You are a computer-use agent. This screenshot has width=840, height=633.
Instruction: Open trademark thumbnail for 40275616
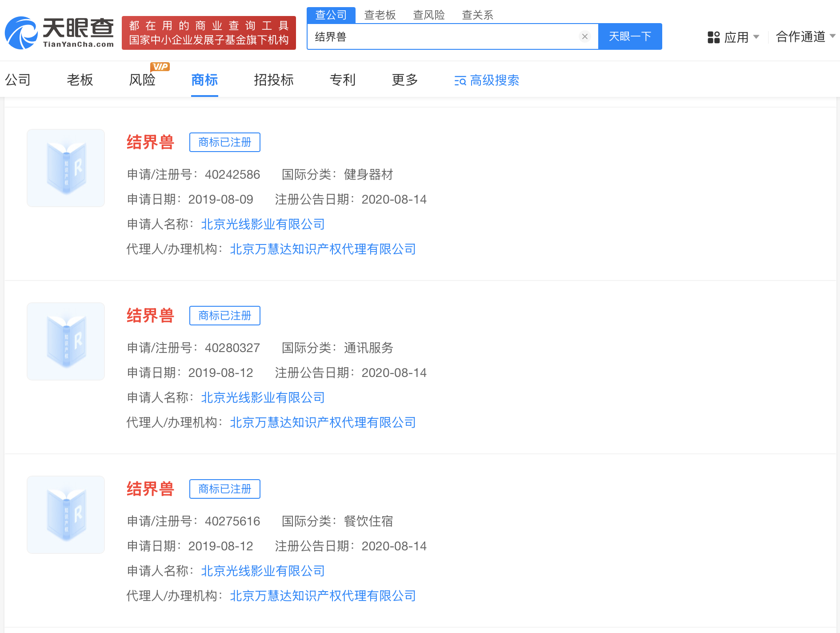(x=66, y=515)
